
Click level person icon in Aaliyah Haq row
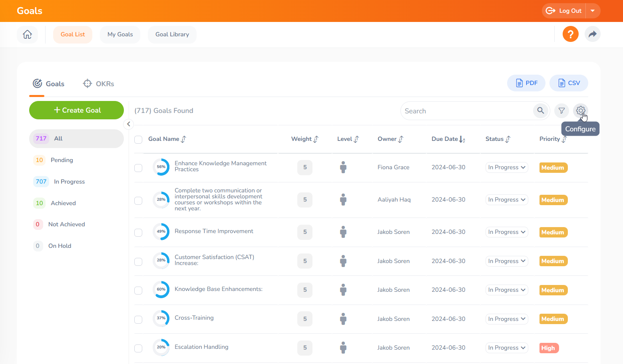click(x=343, y=200)
